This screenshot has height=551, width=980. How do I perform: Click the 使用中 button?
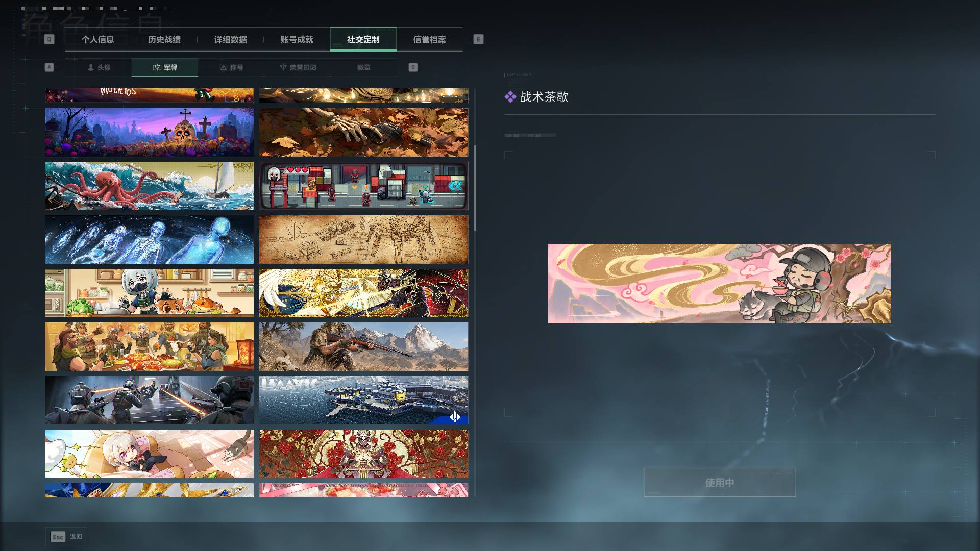pyautogui.click(x=720, y=482)
